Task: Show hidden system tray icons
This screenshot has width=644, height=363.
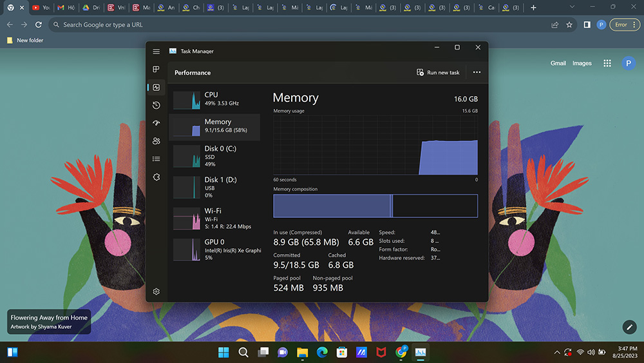Action: click(557, 352)
